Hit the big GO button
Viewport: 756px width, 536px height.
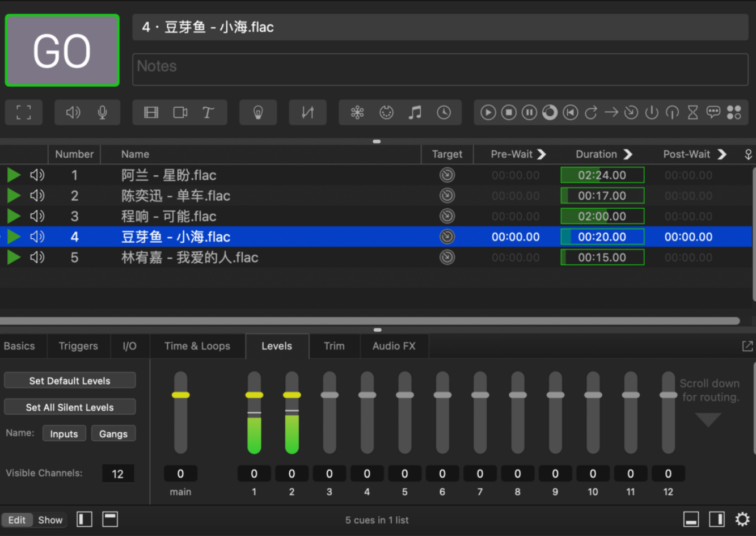62,50
